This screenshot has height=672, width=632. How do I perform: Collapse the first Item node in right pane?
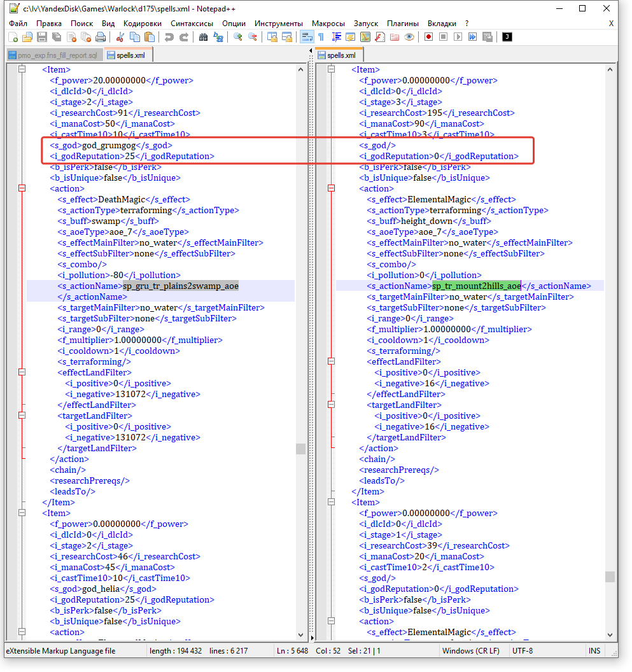pos(331,69)
